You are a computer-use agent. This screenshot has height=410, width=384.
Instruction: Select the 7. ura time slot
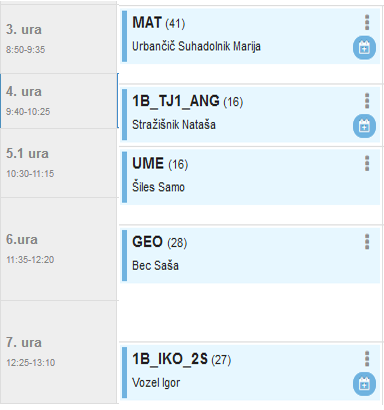point(59,352)
